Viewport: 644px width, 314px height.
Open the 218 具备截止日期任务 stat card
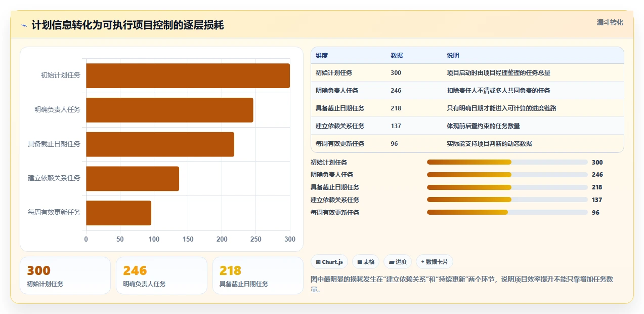click(258, 276)
